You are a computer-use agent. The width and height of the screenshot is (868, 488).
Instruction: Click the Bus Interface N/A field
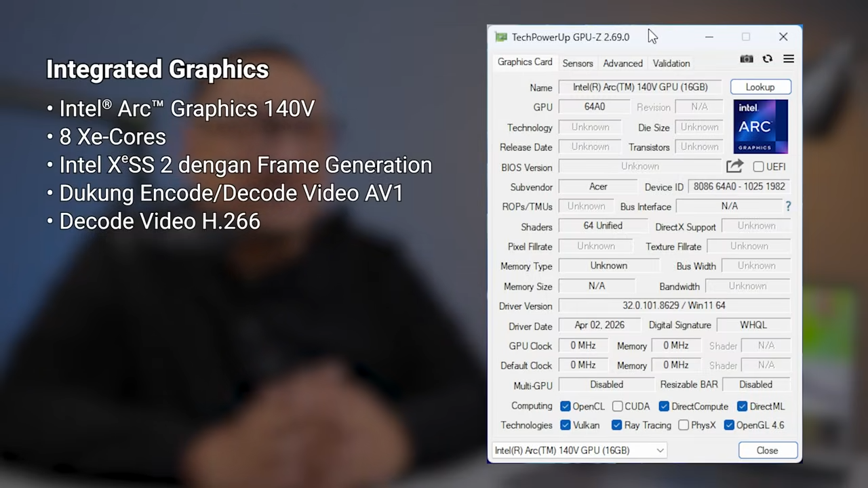point(730,206)
